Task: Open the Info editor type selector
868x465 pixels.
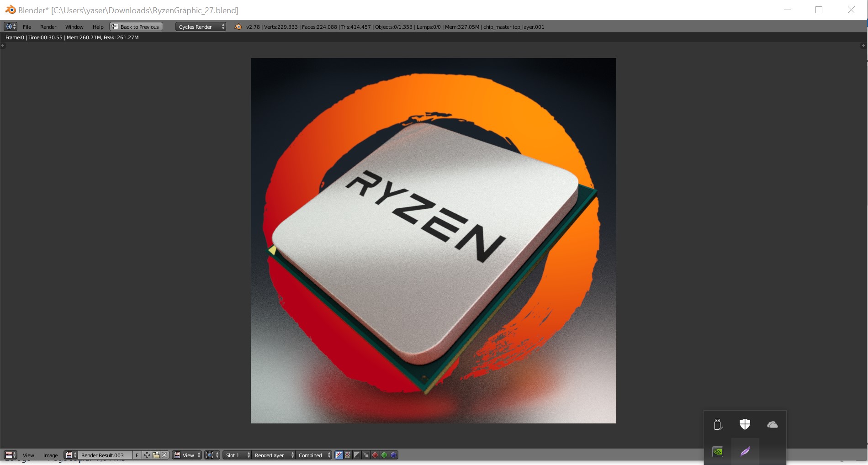Action: 10,26
